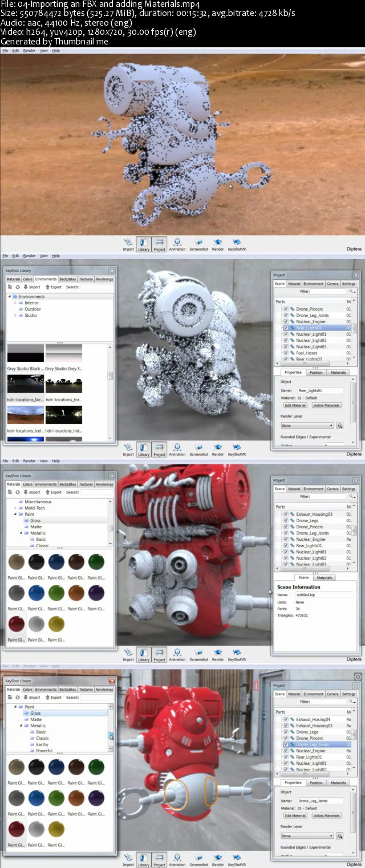The height and width of the screenshot is (868, 365).
Task: Open Help menu in the desert-background frame
Action: [56, 51]
